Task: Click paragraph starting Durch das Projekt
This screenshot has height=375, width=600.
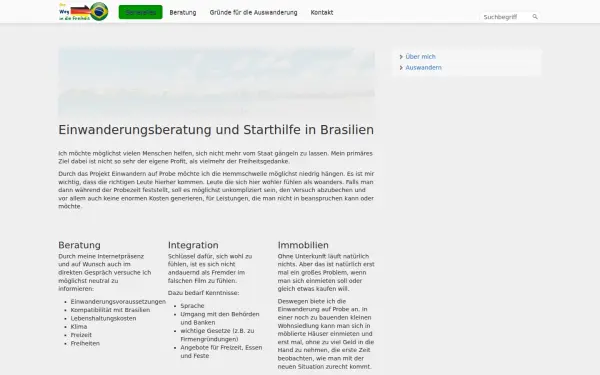Action: point(216,190)
